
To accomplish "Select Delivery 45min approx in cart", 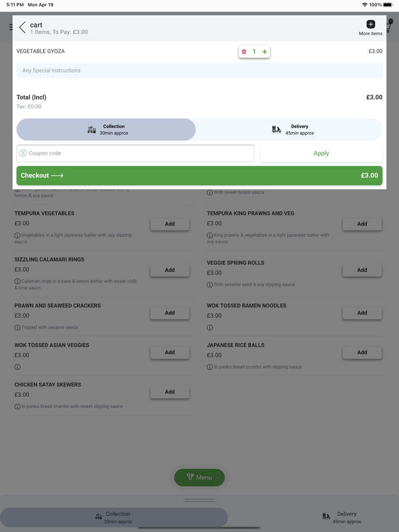I will point(289,130).
